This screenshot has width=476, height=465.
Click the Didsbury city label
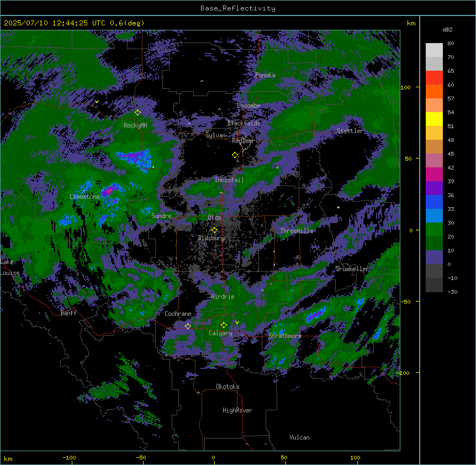[x=211, y=238]
